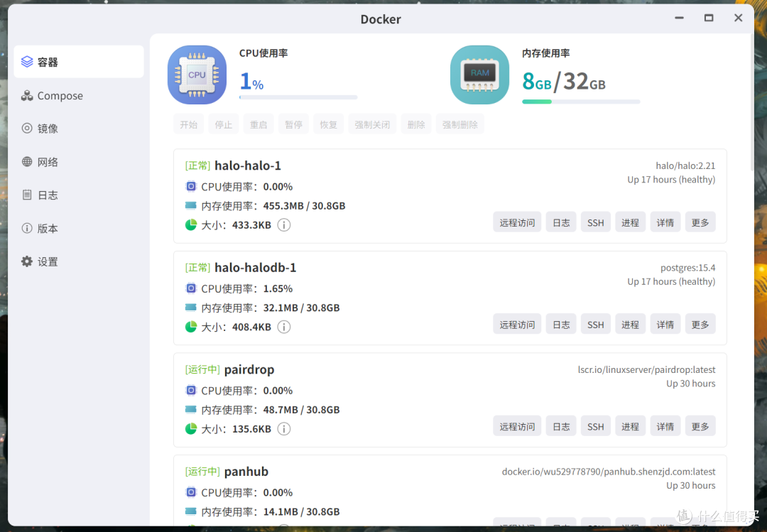Click the green pie size icon in halo-halodb-1 card
Viewport: 767px width, 532px height.
(x=191, y=327)
